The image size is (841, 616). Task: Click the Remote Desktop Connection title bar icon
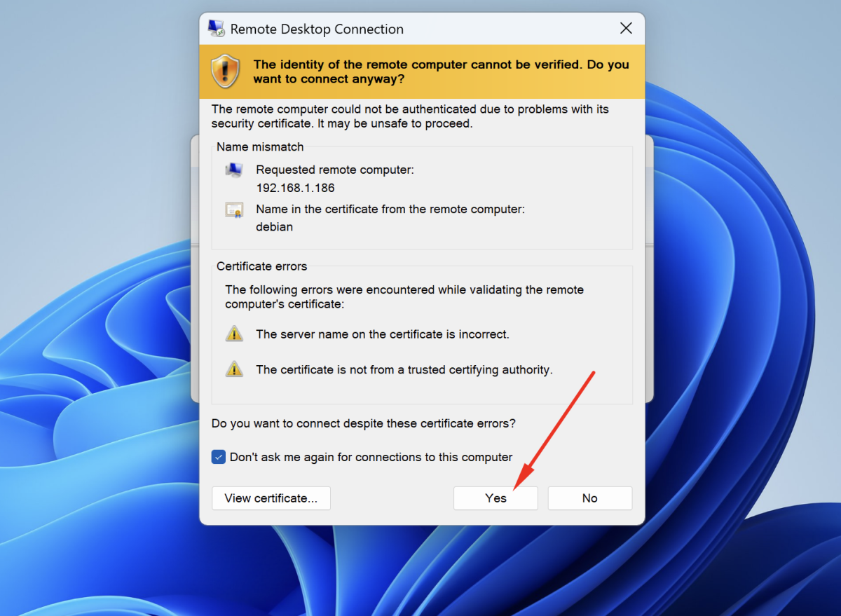point(217,29)
